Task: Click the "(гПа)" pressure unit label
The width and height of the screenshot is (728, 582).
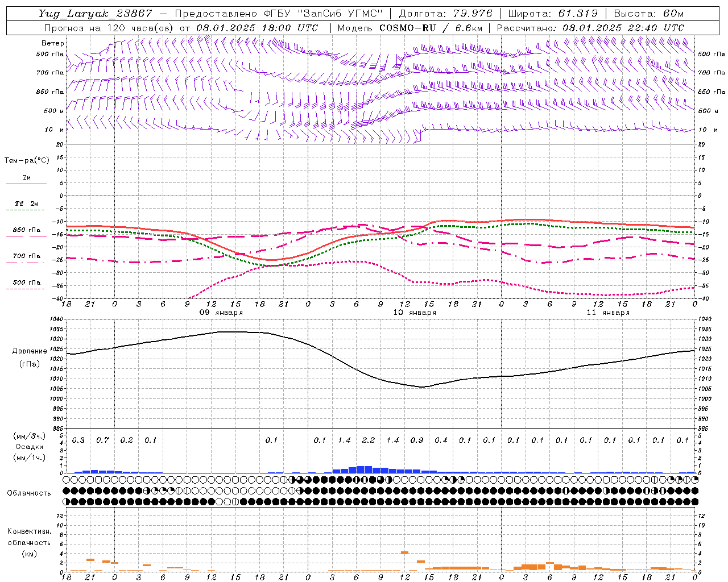Action: coord(30,364)
